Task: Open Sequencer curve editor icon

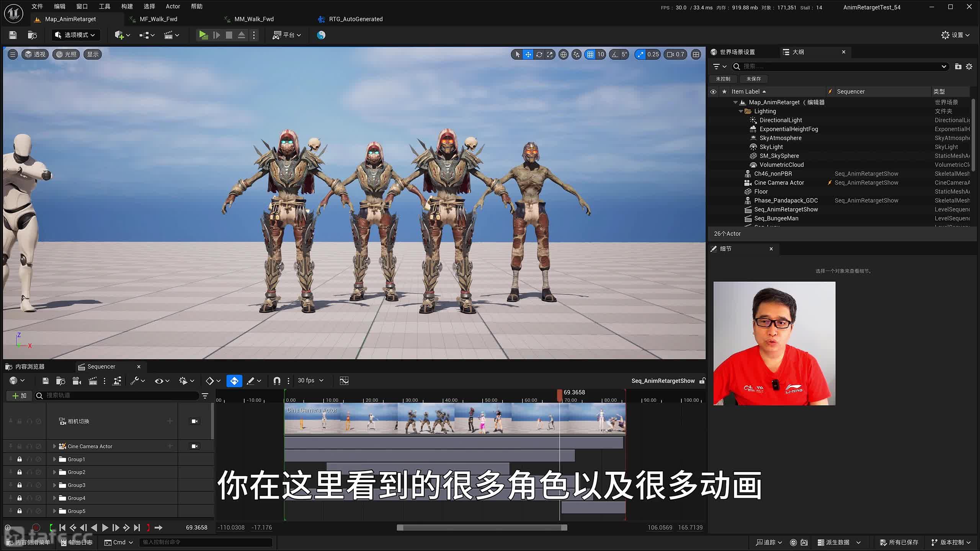Action: click(x=344, y=380)
